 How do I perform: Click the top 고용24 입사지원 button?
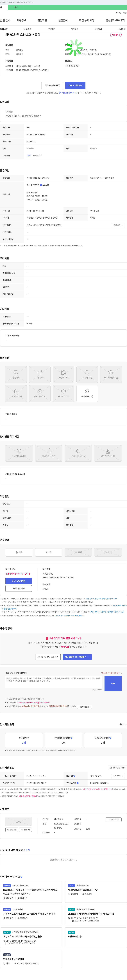pyautogui.click(x=75, y=86)
